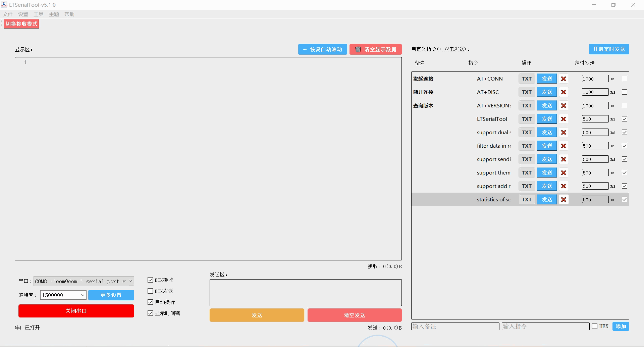The height and width of the screenshot is (347, 644).
Task: Click 切换接收模式 toolbar button
Action: coord(21,24)
